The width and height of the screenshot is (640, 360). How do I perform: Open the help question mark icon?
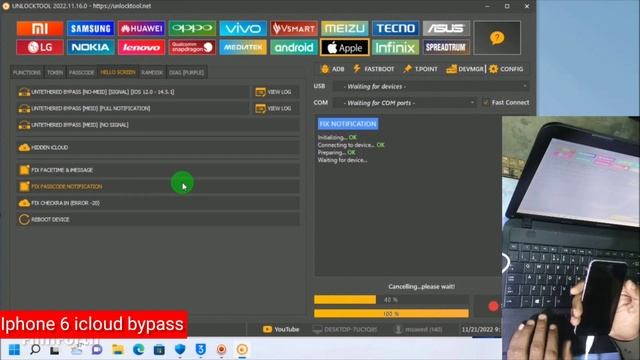497,38
